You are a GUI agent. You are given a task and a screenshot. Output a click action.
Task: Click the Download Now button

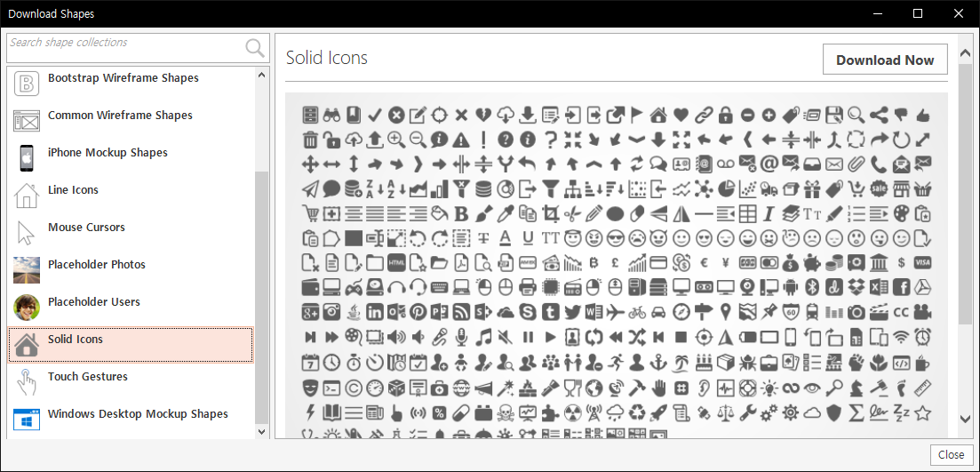(x=885, y=60)
